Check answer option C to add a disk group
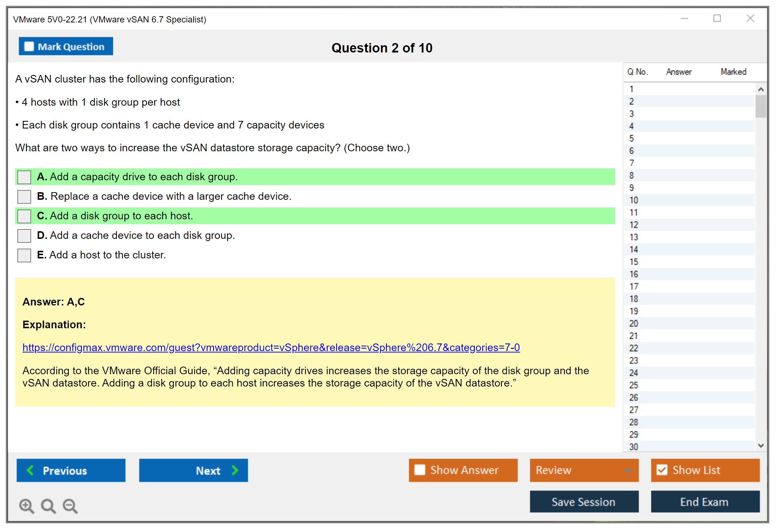778x532 pixels. coord(24,216)
